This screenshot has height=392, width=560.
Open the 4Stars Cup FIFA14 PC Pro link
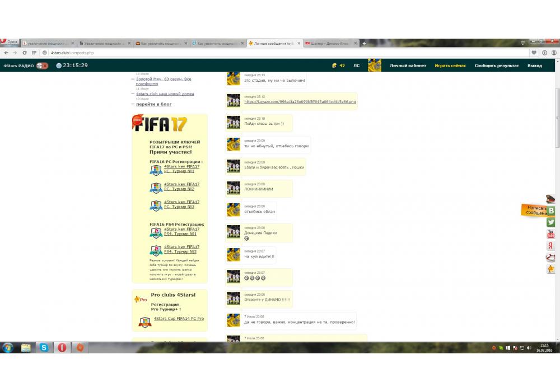(179, 319)
